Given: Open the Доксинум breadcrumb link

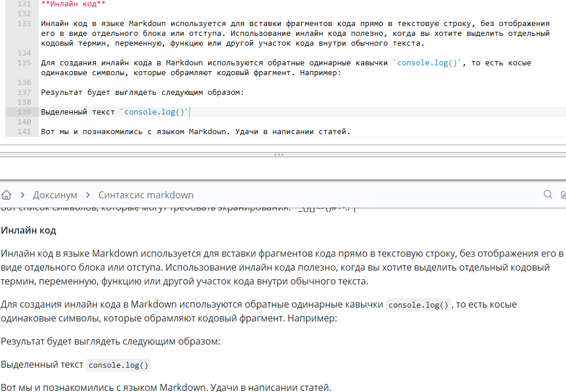Looking at the screenshot, I should (x=55, y=195).
